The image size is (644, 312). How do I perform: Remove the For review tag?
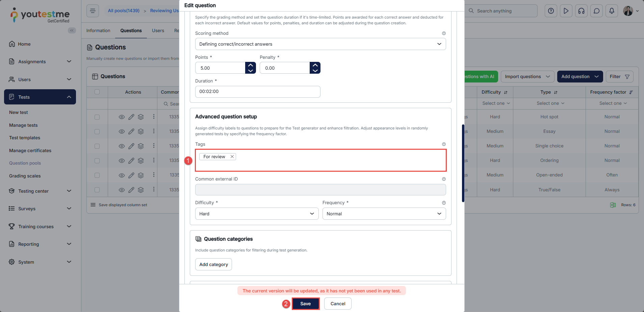[232, 157]
